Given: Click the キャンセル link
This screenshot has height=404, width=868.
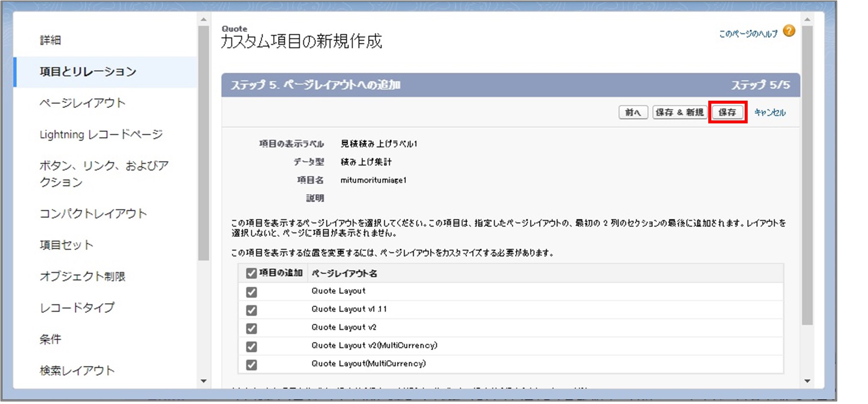Looking at the screenshot, I should coord(770,112).
